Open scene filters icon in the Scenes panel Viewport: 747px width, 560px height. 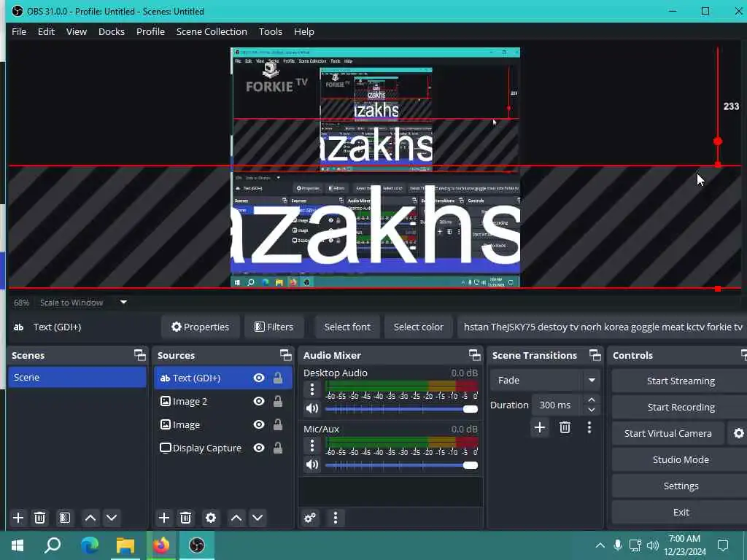[65, 518]
